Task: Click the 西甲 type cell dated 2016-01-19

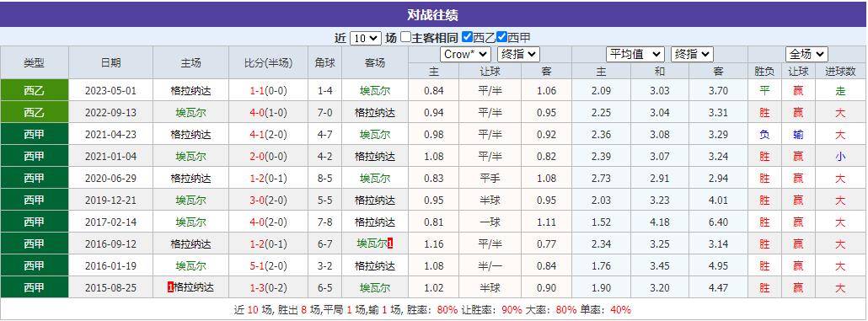Action: click(x=35, y=266)
